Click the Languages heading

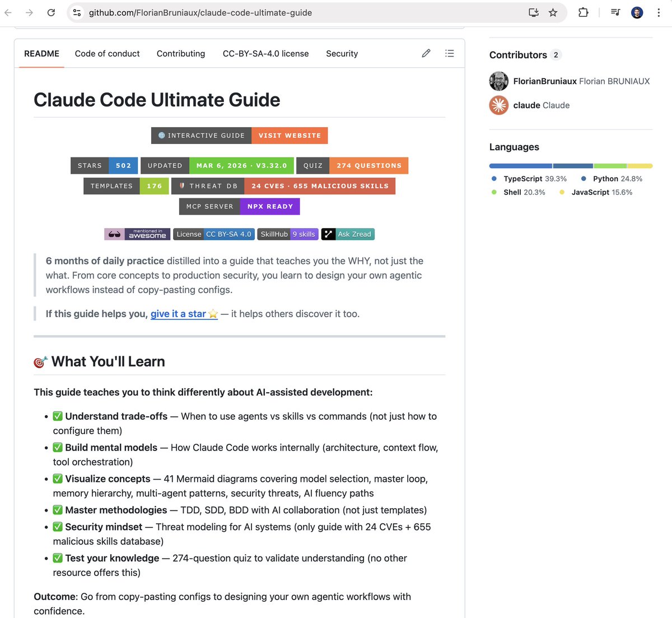point(514,147)
